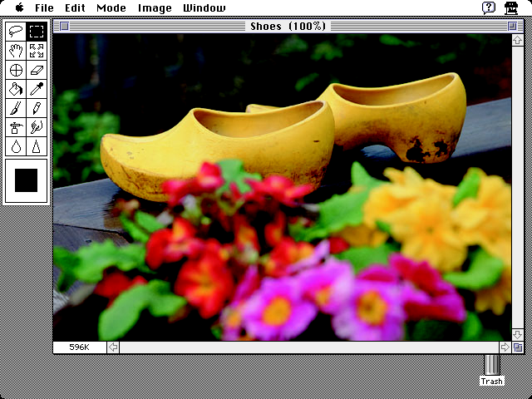
Task: Click the Help balloon menu icon
Action: [x=489, y=8]
